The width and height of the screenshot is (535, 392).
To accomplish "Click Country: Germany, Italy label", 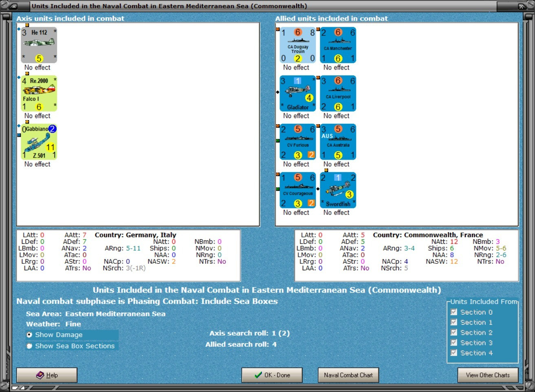I will 136,235.
